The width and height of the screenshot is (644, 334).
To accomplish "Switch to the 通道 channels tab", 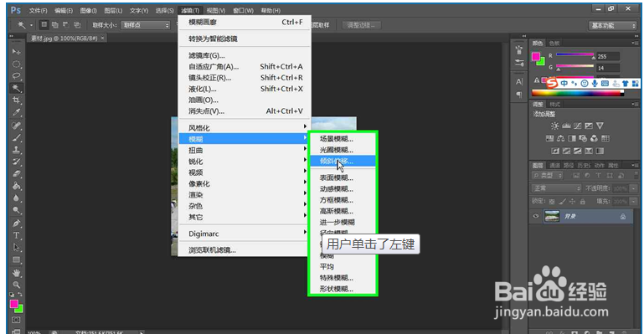I will pyautogui.click(x=555, y=166).
